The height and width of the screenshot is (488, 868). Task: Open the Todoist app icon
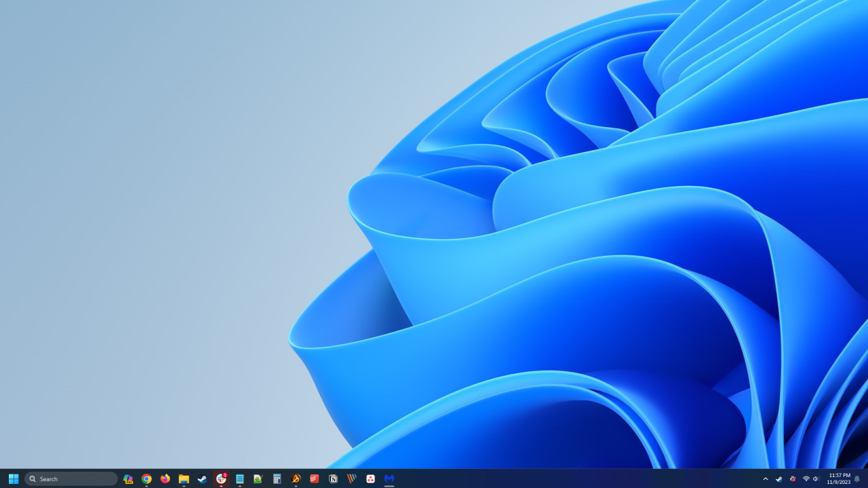point(314,478)
